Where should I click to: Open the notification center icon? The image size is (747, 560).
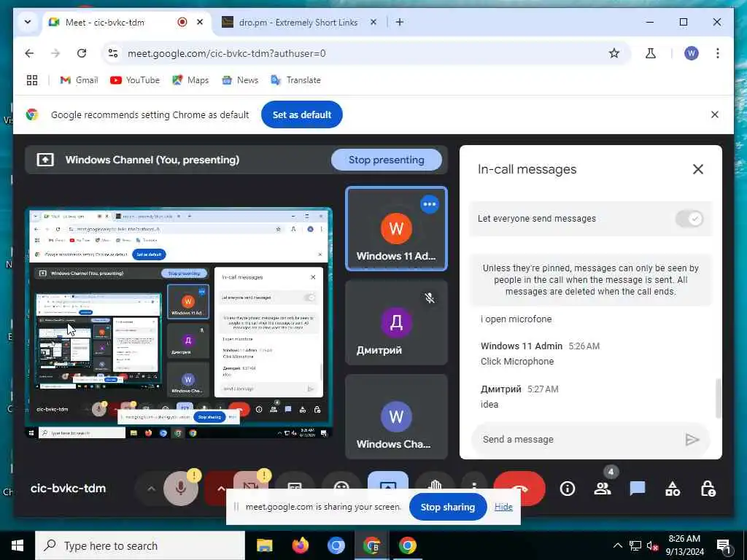click(x=723, y=545)
